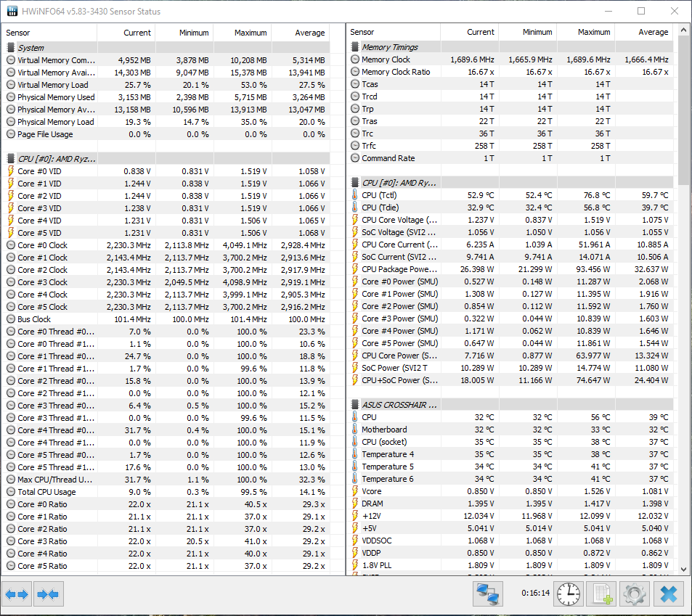Select the System sensor group header
The height and width of the screenshot is (616, 692).
tap(168, 47)
